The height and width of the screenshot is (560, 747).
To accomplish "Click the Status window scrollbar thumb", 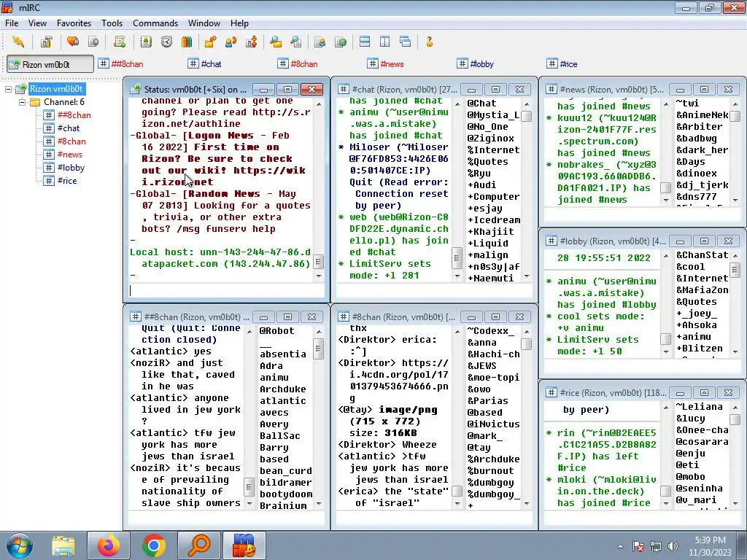I will pyautogui.click(x=319, y=262).
